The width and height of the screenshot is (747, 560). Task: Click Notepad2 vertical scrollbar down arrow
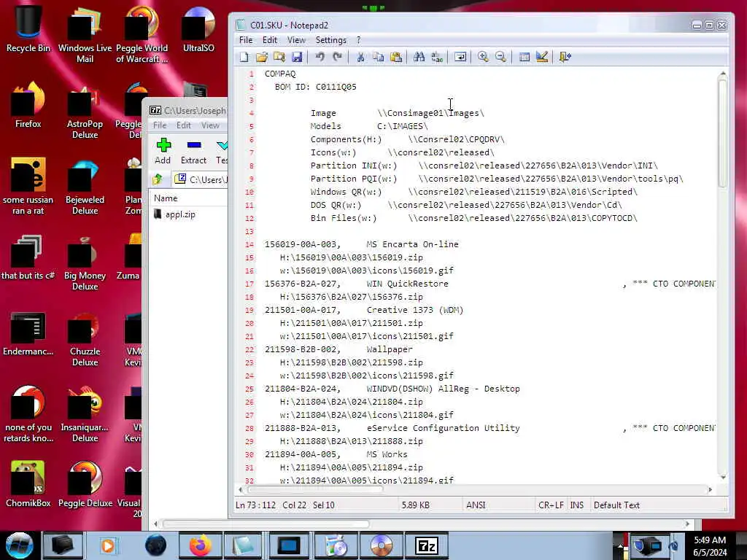point(723,477)
